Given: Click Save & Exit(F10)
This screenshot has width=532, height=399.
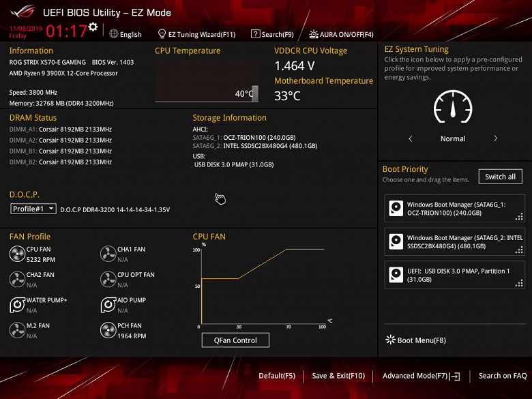Looking at the screenshot, I should pyautogui.click(x=338, y=376).
